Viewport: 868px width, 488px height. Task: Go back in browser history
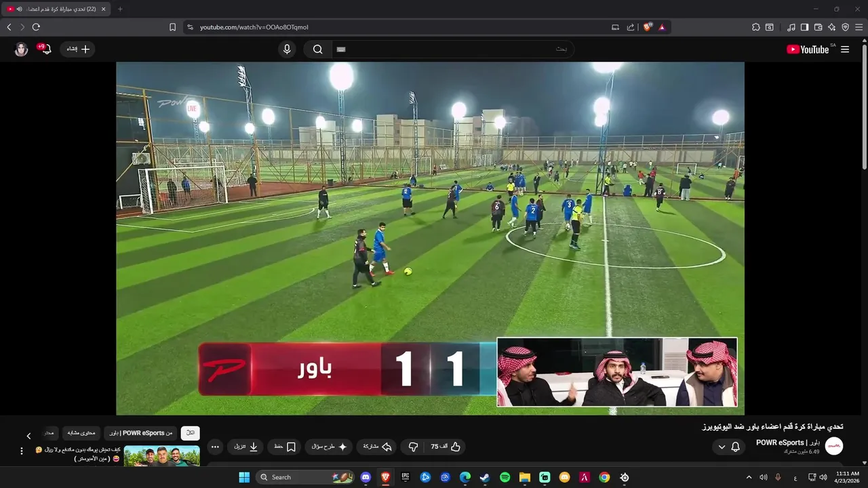[x=9, y=27]
